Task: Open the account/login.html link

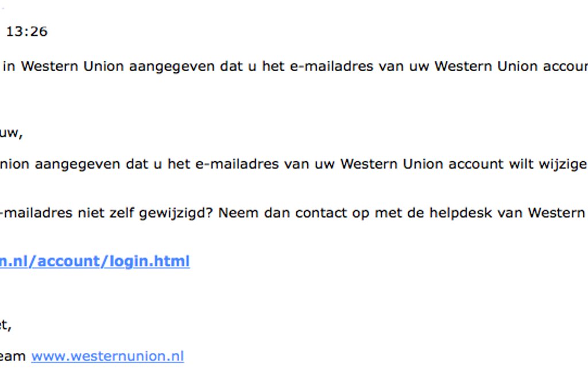Action: click(95, 262)
